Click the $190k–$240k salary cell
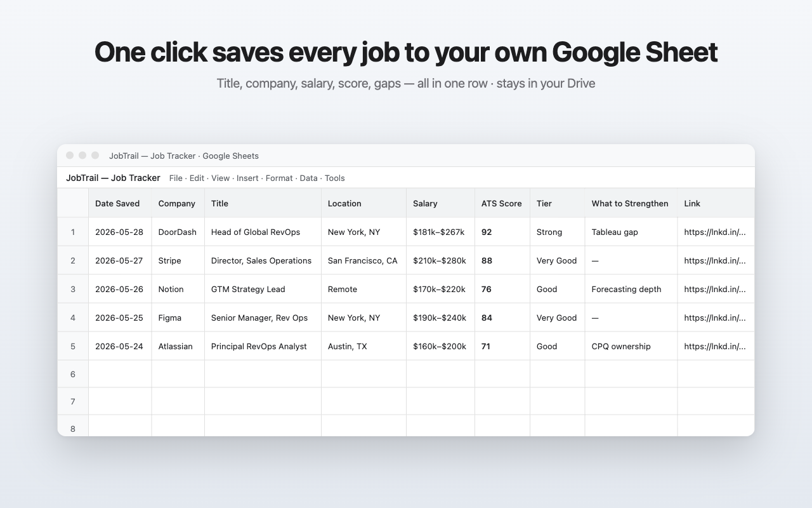 [x=440, y=317]
